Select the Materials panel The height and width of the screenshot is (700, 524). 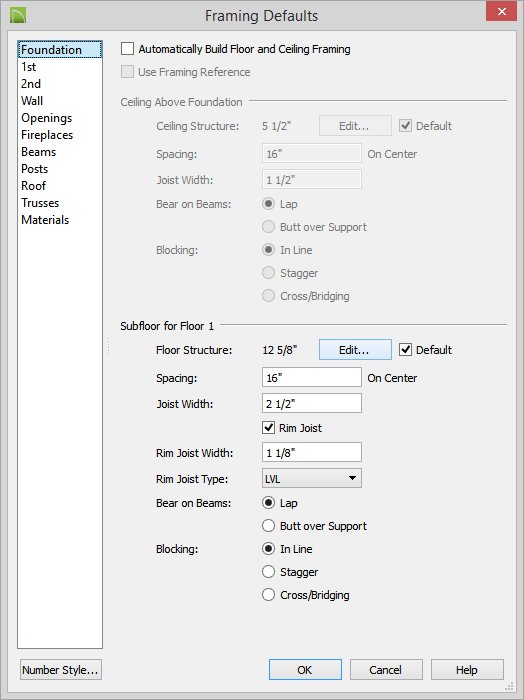click(x=45, y=220)
